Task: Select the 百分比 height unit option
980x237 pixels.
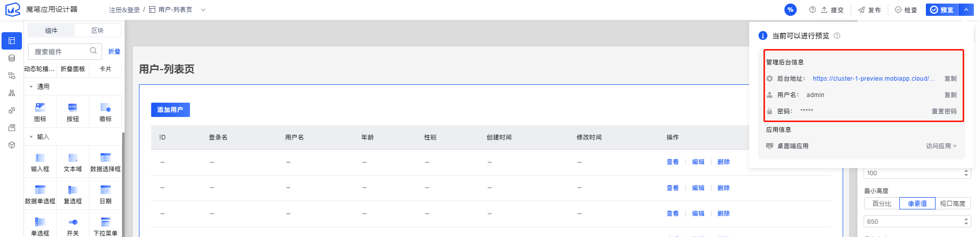Action: [x=882, y=203]
